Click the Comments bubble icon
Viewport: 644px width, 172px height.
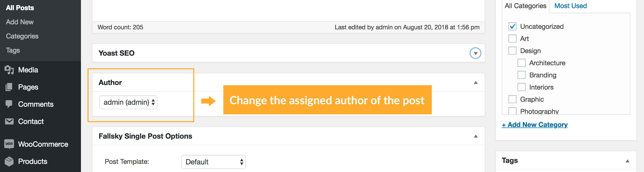9,104
